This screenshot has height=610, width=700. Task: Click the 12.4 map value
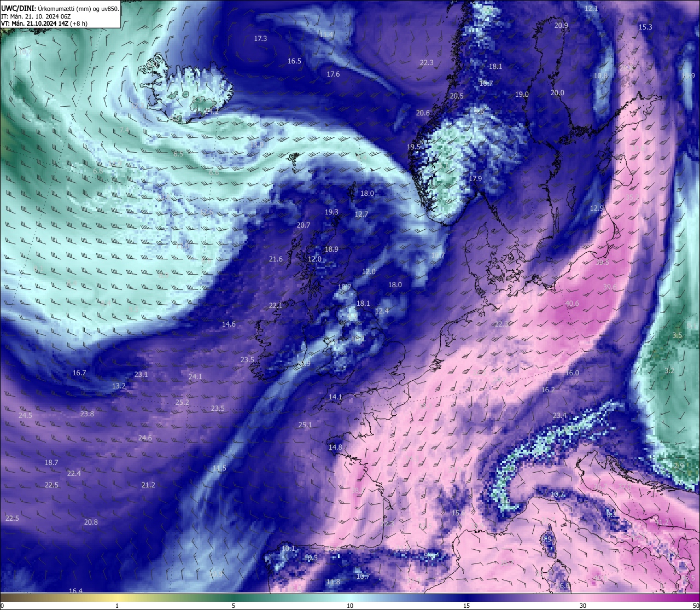click(382, 311)
